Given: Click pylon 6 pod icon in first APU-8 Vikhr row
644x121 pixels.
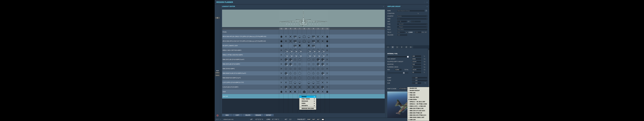Looking at the screenshot, I should point(304,37).
